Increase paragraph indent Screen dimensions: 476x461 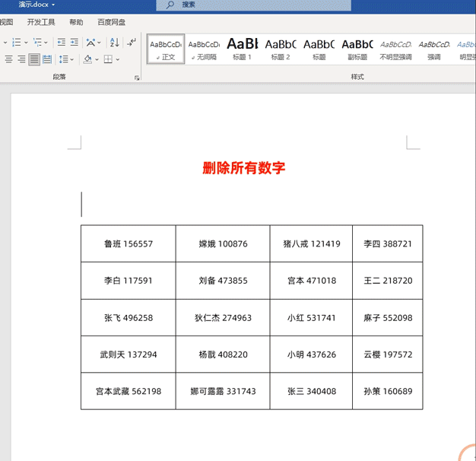[x=75, y=42]
